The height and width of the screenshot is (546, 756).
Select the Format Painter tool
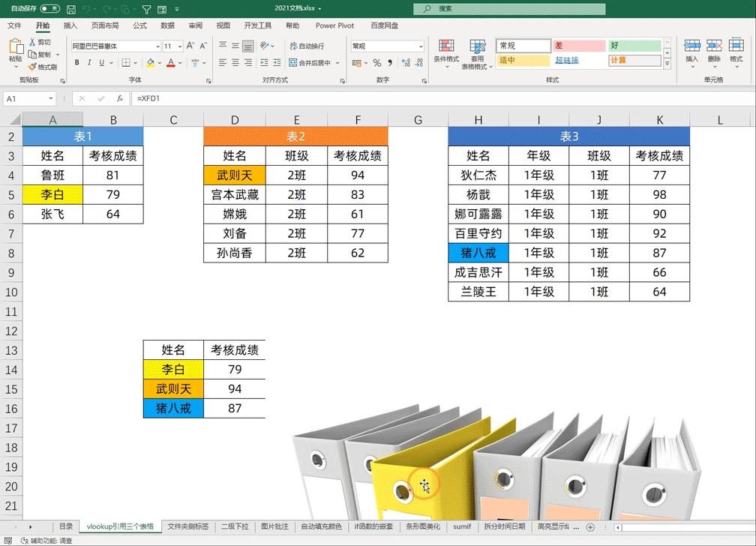[x=41, y=67]
